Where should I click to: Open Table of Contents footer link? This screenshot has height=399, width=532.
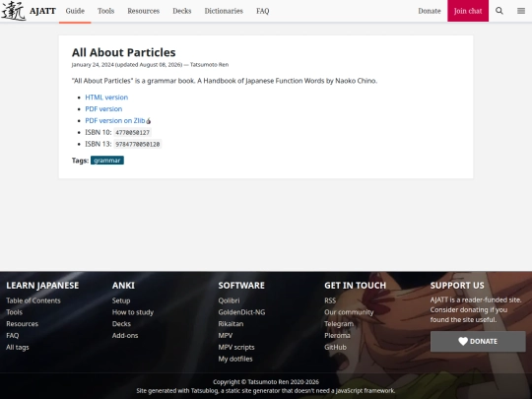coord(33,300)
